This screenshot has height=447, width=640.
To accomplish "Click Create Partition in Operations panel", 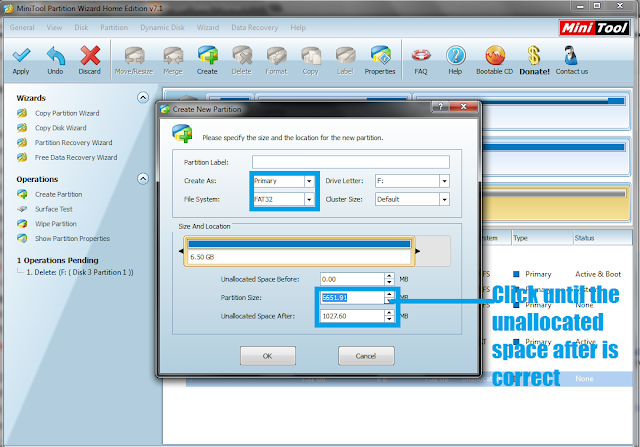I will [x=58, y=194].
